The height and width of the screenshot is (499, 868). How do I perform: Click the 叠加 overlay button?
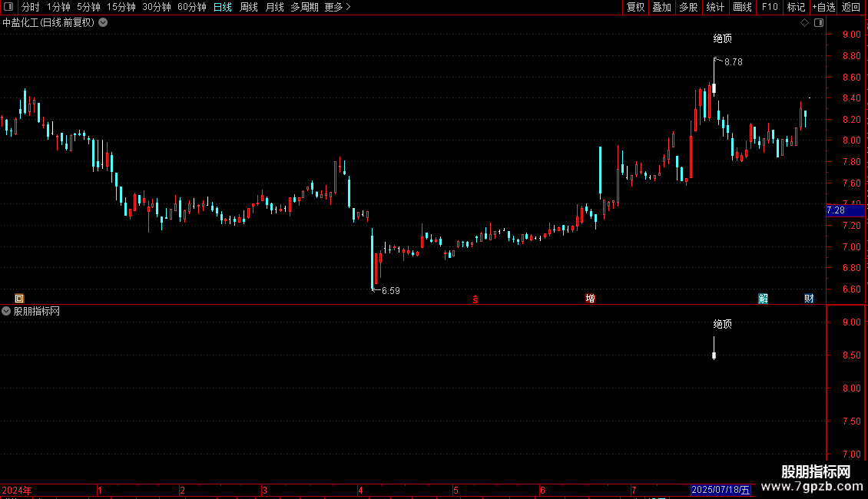click(x=661, y=7)
